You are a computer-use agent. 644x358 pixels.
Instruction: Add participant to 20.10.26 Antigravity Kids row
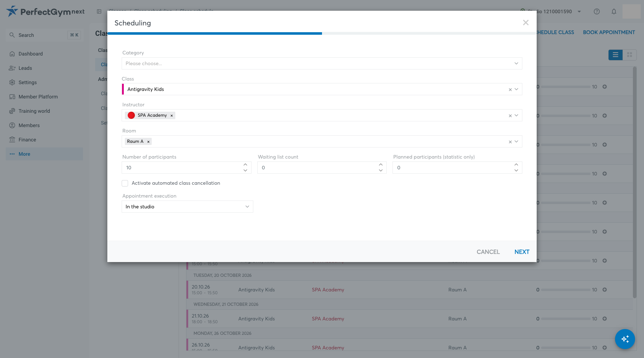pyautogui.click(x=605, y=290)
